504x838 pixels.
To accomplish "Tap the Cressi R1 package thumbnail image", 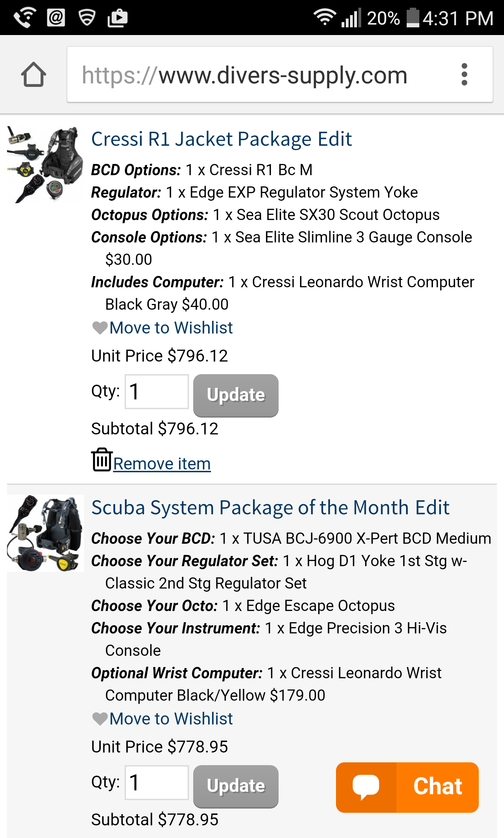I will click(45, 165).
